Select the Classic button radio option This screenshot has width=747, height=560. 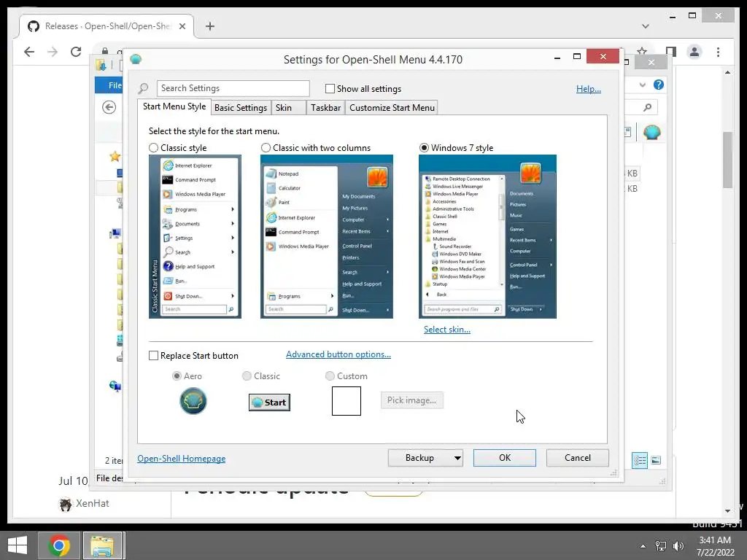[x=247, y=376]
